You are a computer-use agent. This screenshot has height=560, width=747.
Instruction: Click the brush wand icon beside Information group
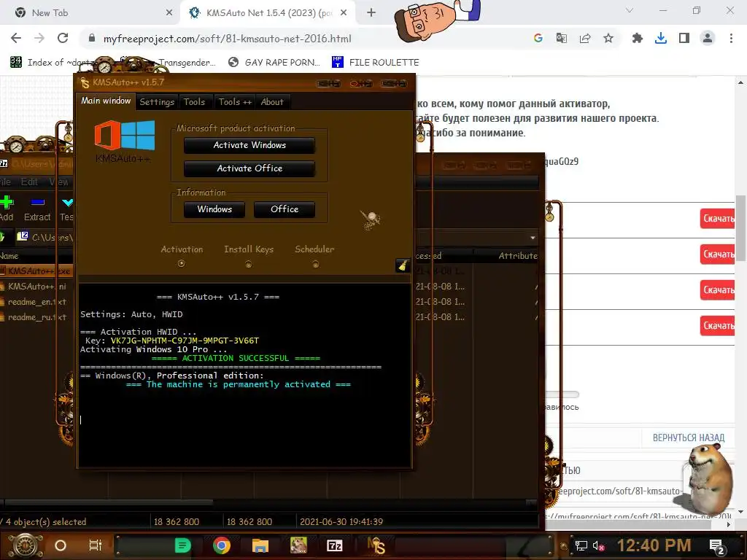pos(370,219)
